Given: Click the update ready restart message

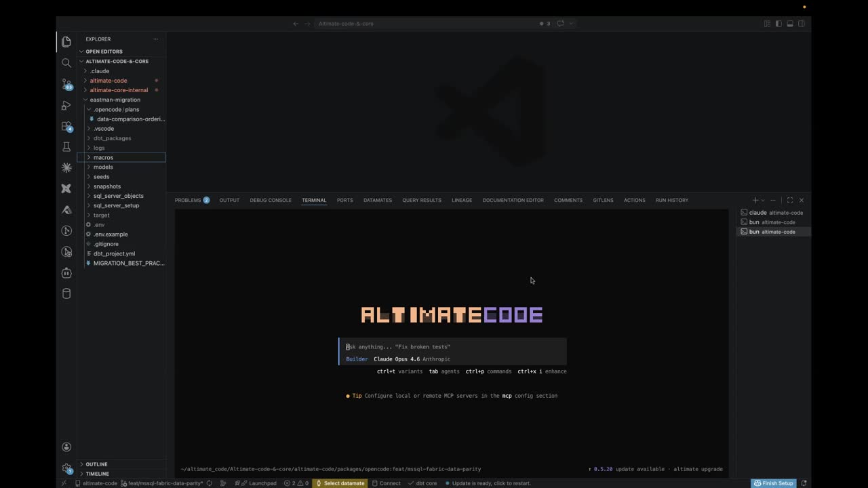Looking at the screenshot, I should 487,483.
